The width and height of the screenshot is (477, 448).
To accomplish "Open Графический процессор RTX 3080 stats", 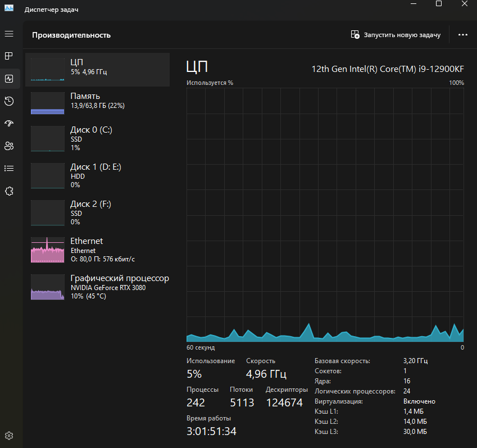I will pos(97,287).
